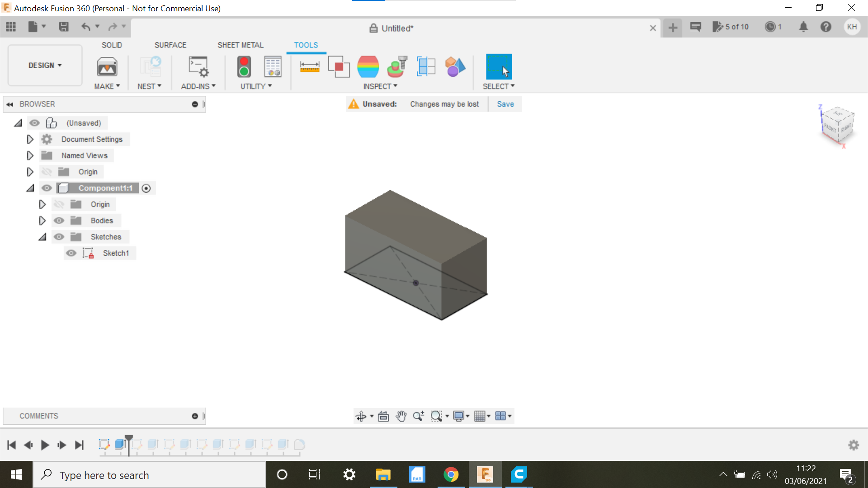Select the Orbit tool in the navigation bar
This screenshot has width=868, height=488.
361,416
